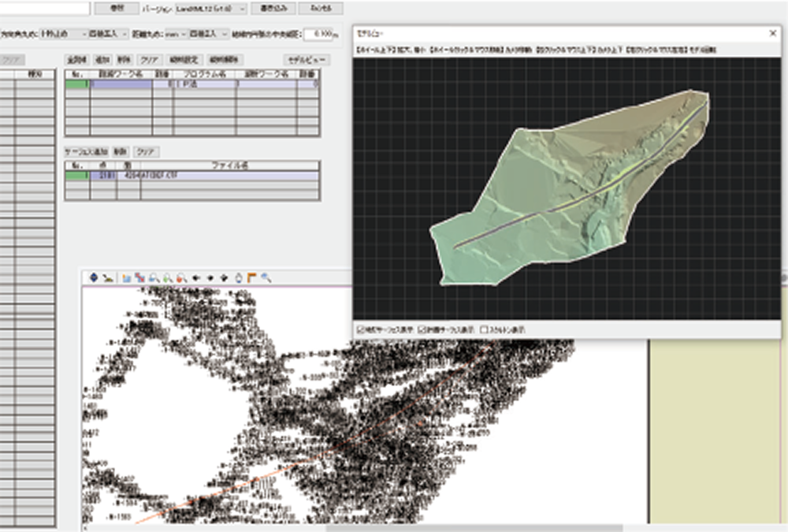Viewport: 788px width, 532px height.
Task: Click the file path field left of 参照
Action: [x=45, y=8]
